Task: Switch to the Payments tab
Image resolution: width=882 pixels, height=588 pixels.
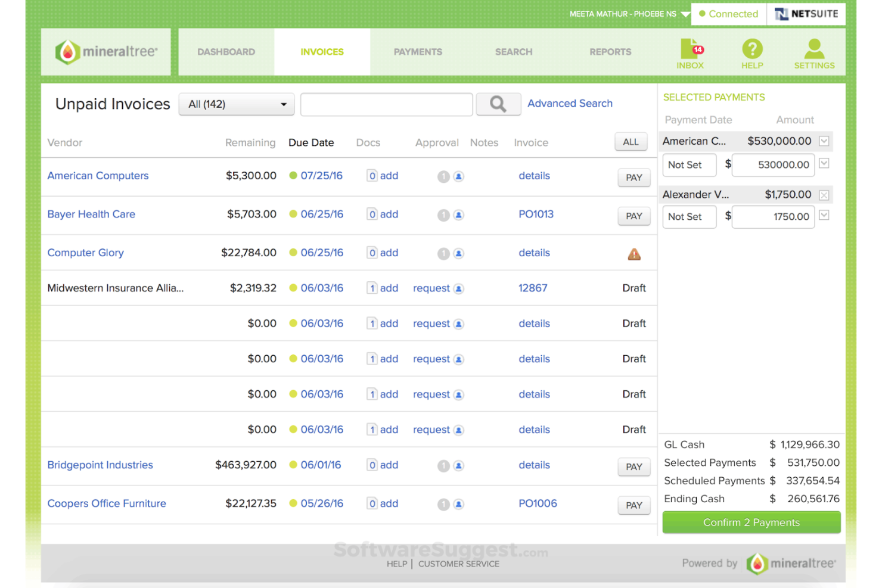Action: point(418,52)
